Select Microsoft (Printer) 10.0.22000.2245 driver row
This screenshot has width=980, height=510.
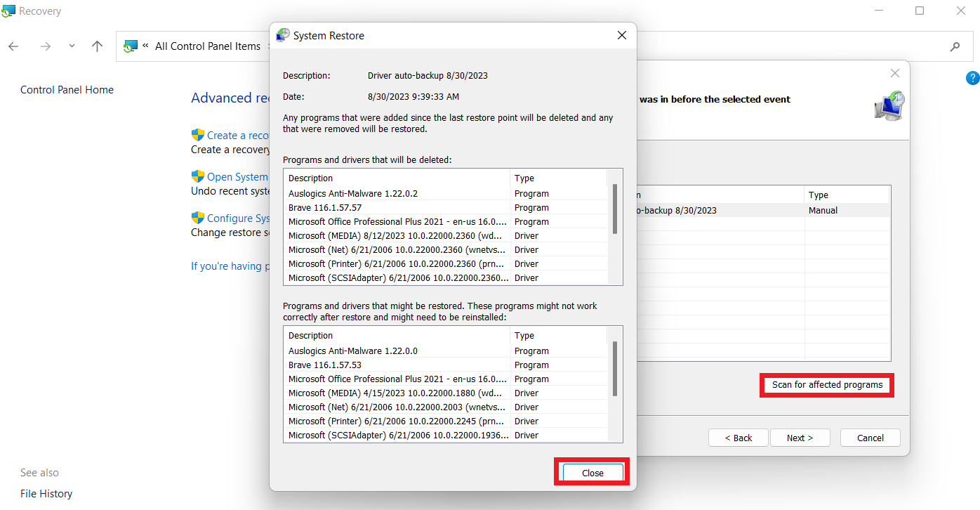pos(446,421)
